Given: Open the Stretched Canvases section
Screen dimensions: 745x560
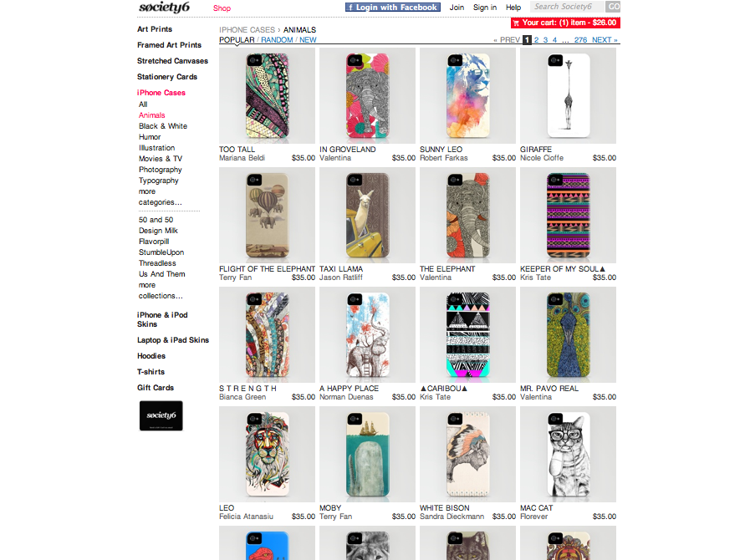Looking at the screenshot, I should [172, 61].
